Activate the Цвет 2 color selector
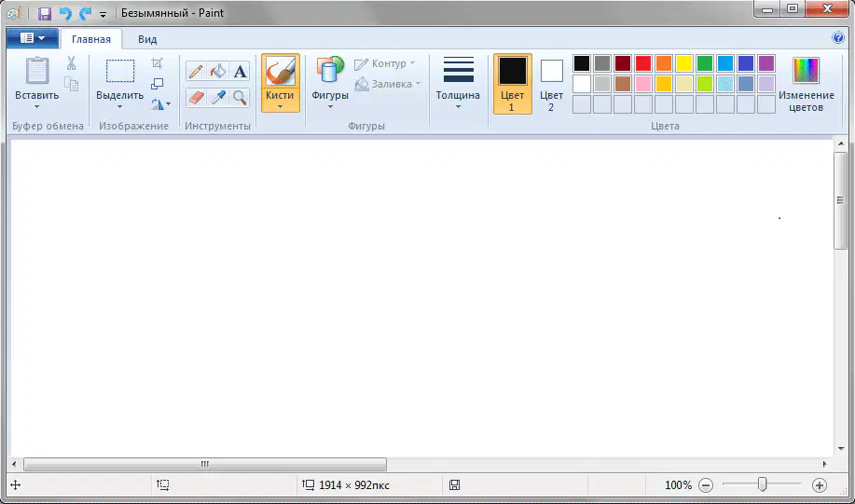 [551, 83]
